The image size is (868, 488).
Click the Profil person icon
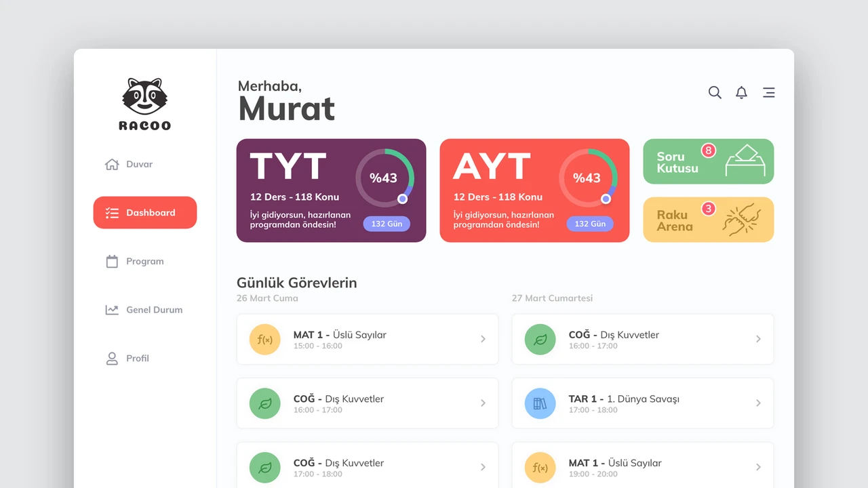pos(112,358)
